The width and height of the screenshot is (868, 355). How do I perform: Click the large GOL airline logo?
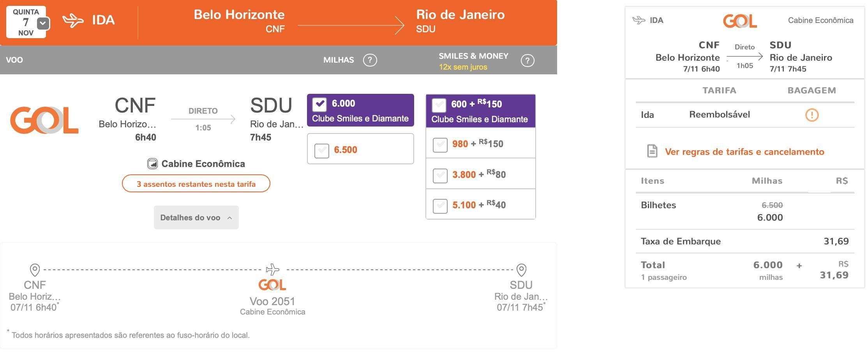click(x=44, y=120)
